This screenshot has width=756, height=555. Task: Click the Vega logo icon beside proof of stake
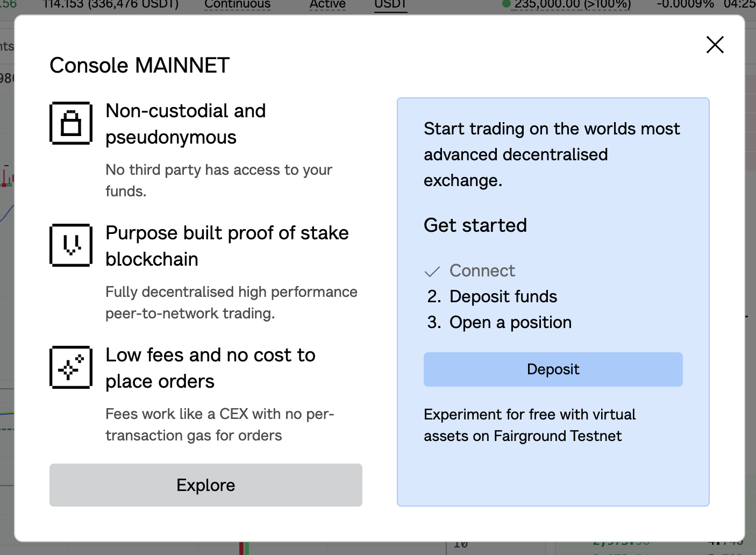(x=71, y=245)
